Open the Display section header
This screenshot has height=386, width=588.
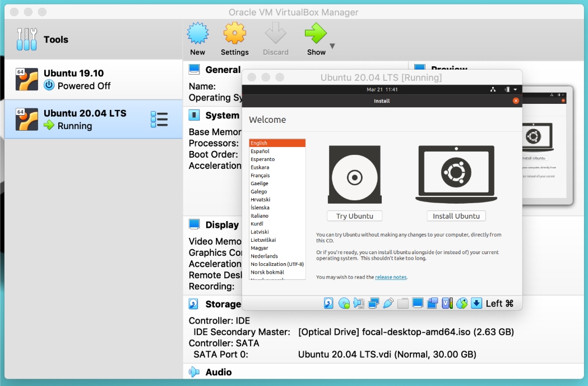(222, 225)
